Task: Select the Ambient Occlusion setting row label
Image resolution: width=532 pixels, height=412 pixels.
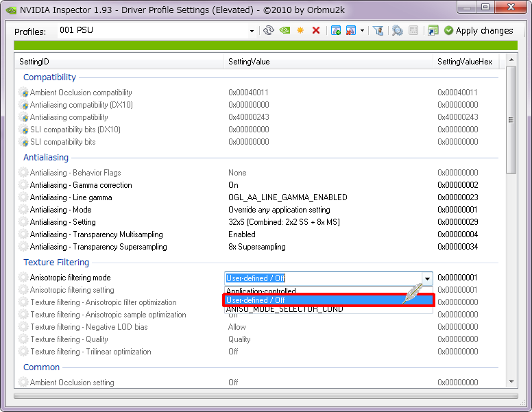Action: (x=72, y=383)
